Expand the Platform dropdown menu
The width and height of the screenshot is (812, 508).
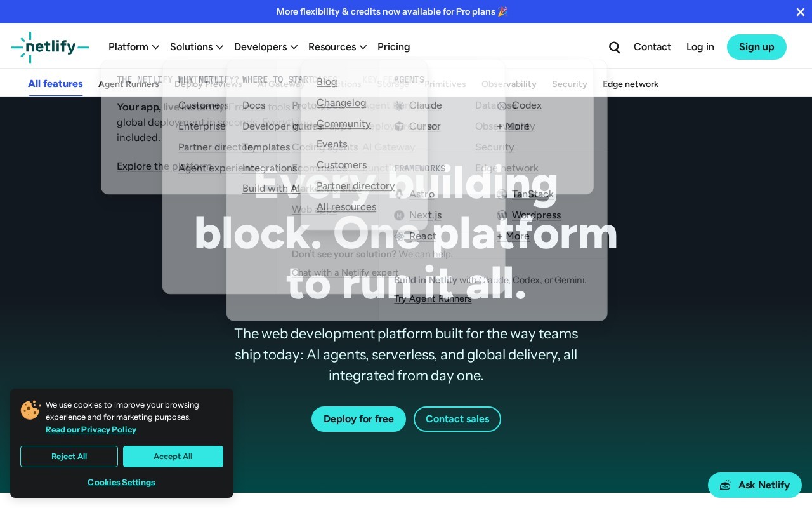tap(134, 47)
